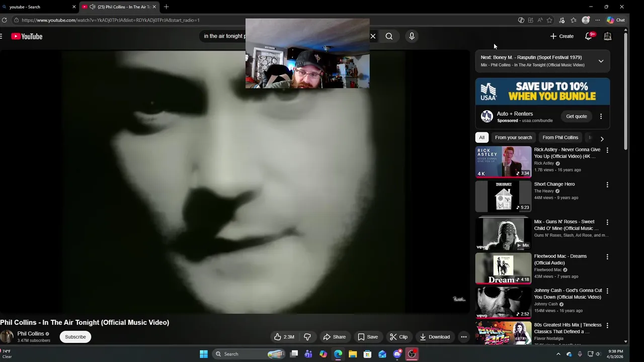The height and width of the screenshot is (362, 644).
Task: Open Fleetwood Mac Dreams video title
Action: (x=560, y=259)
